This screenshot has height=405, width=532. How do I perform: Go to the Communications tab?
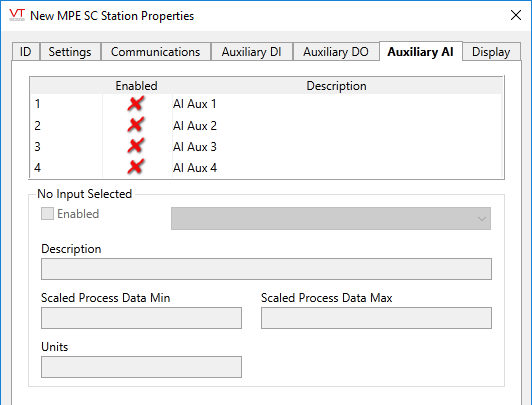pos(155,52)
